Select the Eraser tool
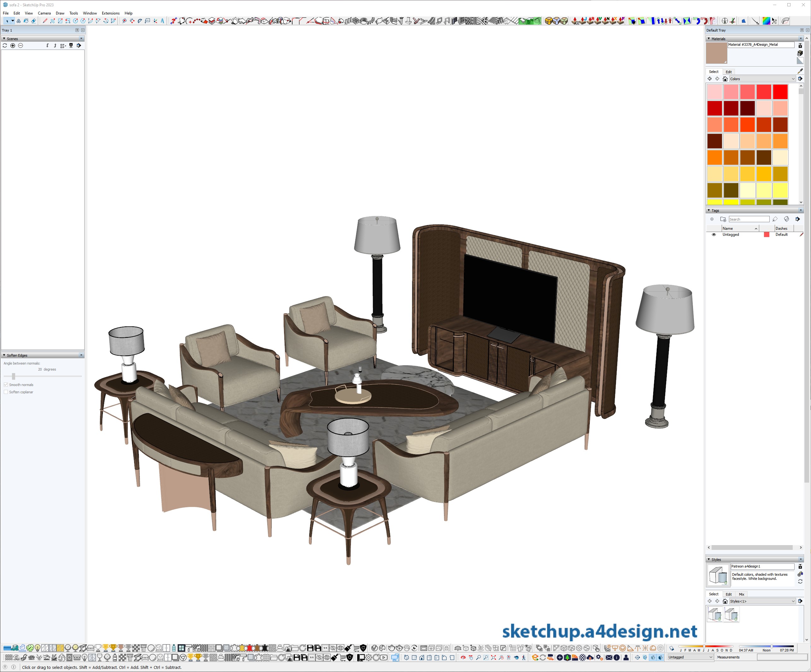Screen dimensions: 811x672 [33, 21]
